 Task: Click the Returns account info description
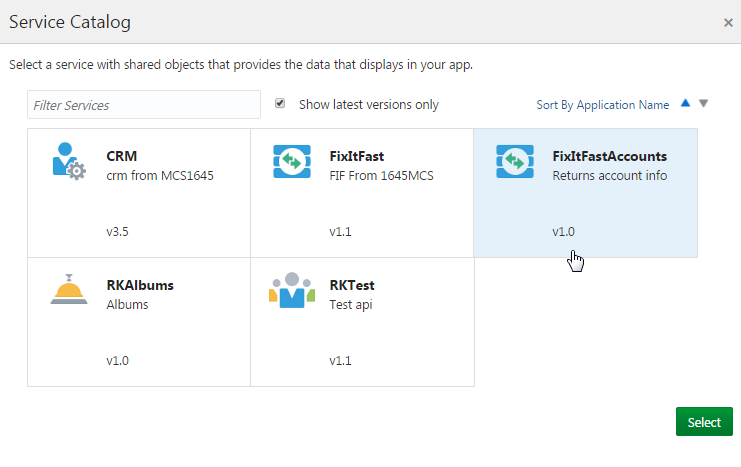pos(609,176)
